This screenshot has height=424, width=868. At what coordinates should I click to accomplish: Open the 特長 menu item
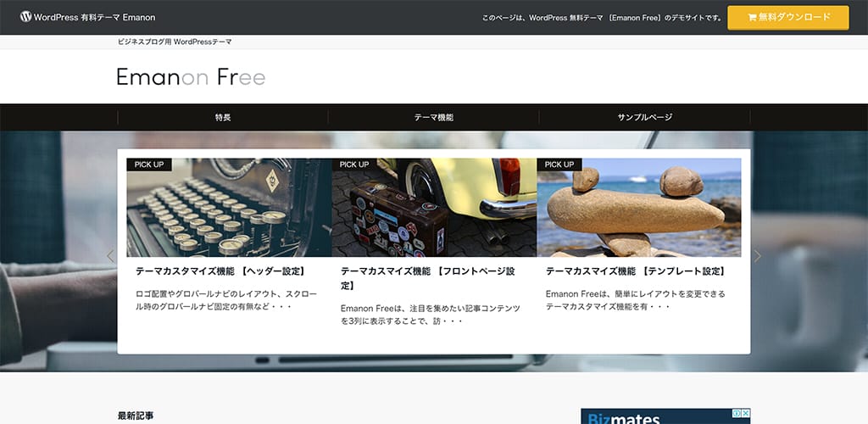click(223, 117)
